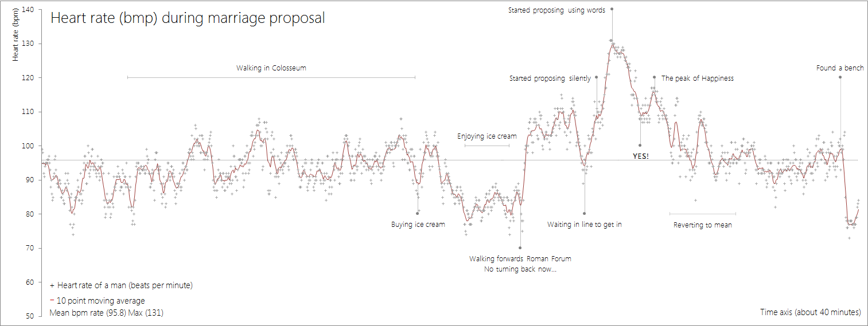Click the 'Started proposing silently' marker dot
Image resolution: width=868 pixels, height=326 pixels.
point(597,77)
